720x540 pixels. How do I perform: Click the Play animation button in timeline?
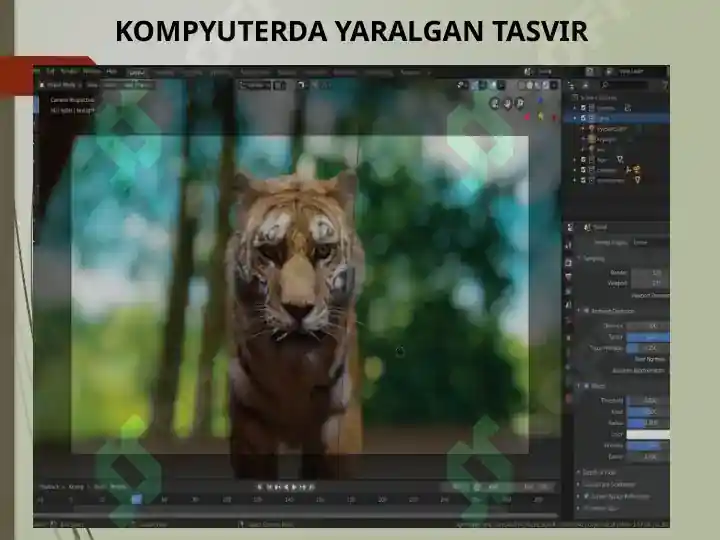(294, 487)
